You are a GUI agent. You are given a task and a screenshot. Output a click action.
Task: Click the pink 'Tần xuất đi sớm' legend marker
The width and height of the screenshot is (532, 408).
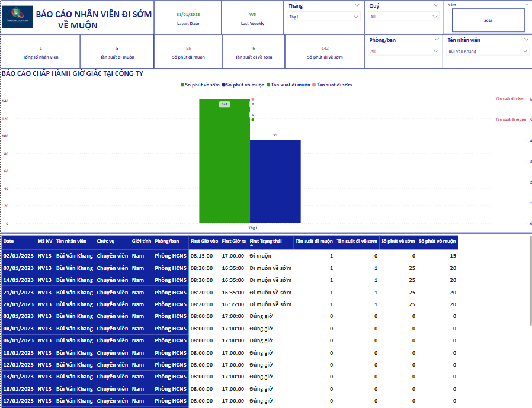[314, 85]
